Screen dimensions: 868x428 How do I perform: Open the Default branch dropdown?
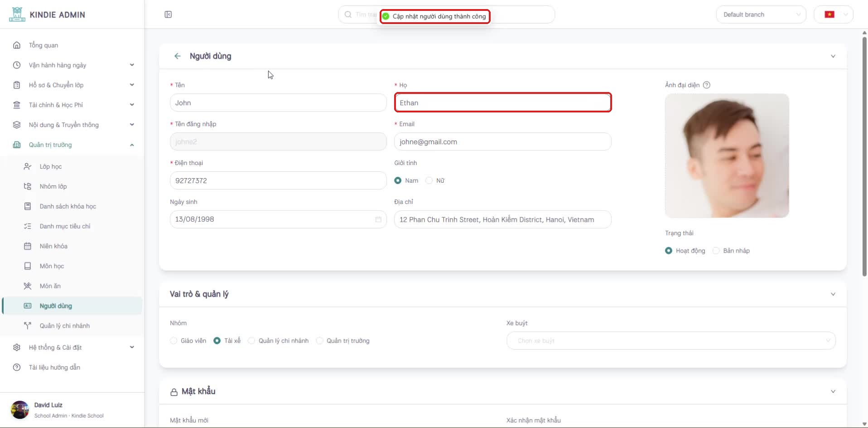pyautogui.click(x=761, y=15)
